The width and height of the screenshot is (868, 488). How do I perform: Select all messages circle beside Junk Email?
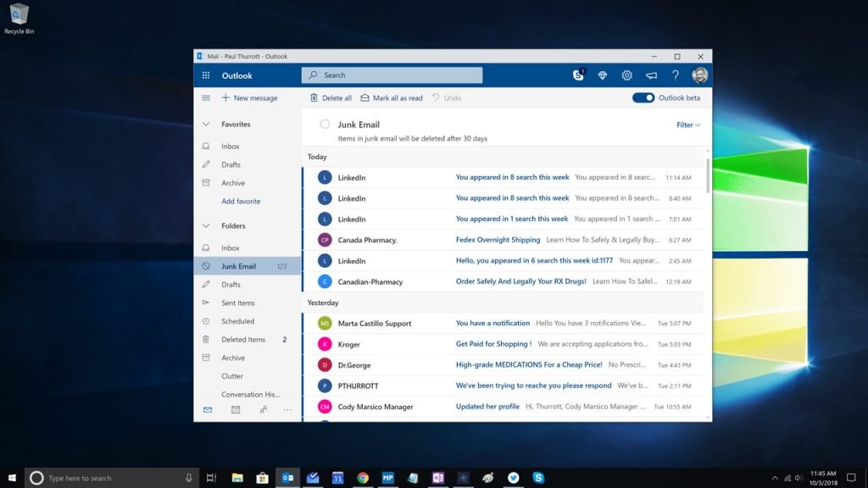[x=325, y=125]
